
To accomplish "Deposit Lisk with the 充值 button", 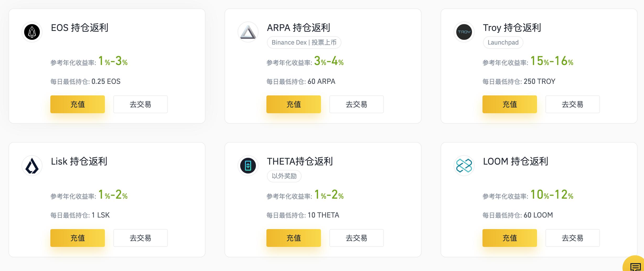I will 77,238.
